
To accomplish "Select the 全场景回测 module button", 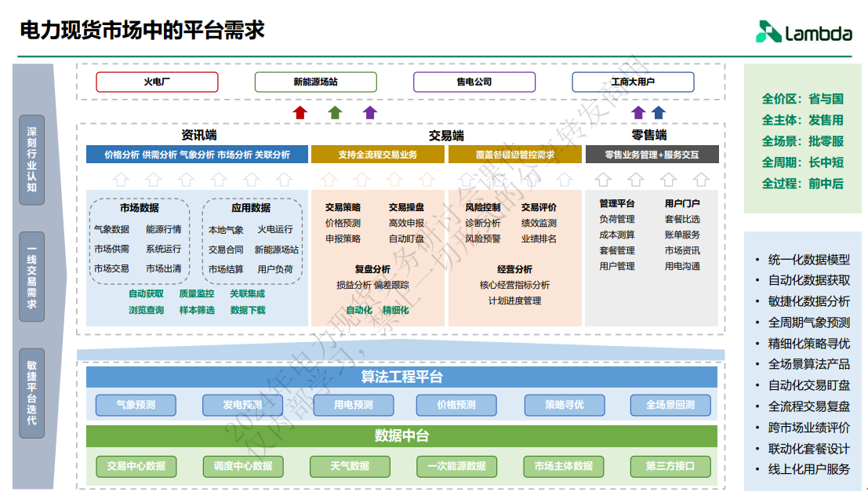I will 670,406.
